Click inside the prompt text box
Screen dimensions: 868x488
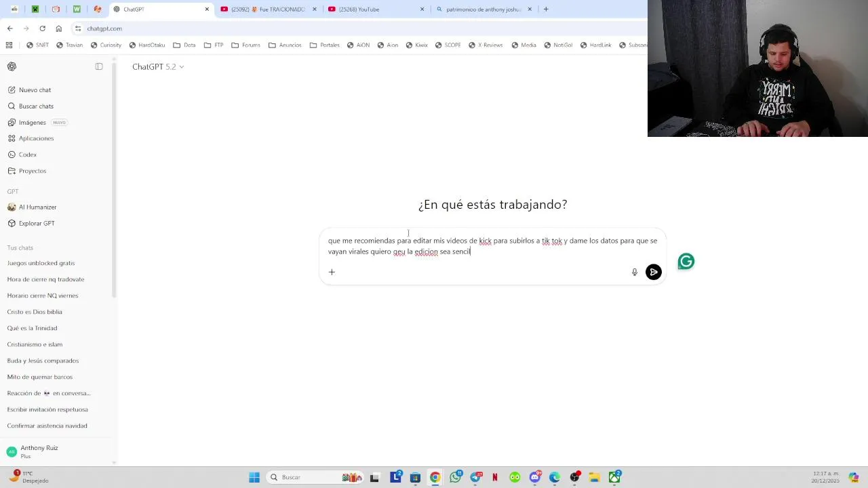pos(492,246)
